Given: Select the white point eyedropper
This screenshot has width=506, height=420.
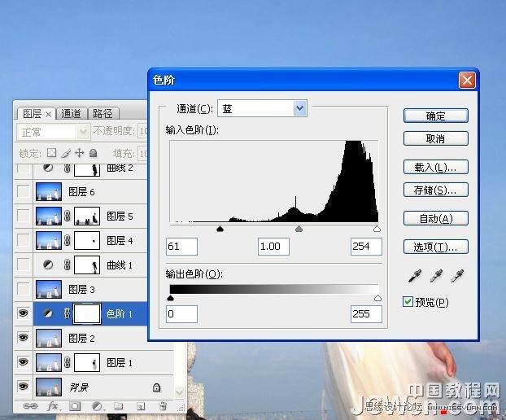Looking at the screenshot, I should [x=457, y=276].
